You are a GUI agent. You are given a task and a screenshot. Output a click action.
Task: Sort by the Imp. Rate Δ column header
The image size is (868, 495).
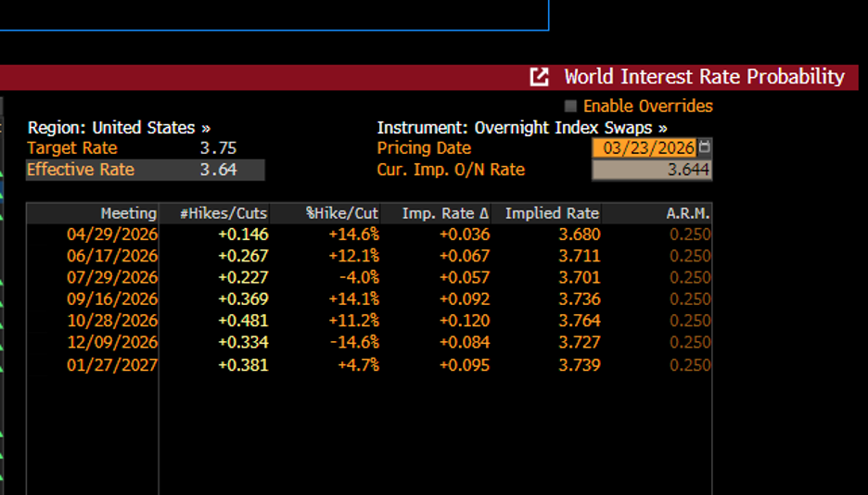pyautogui.click(x=445, y=213)
